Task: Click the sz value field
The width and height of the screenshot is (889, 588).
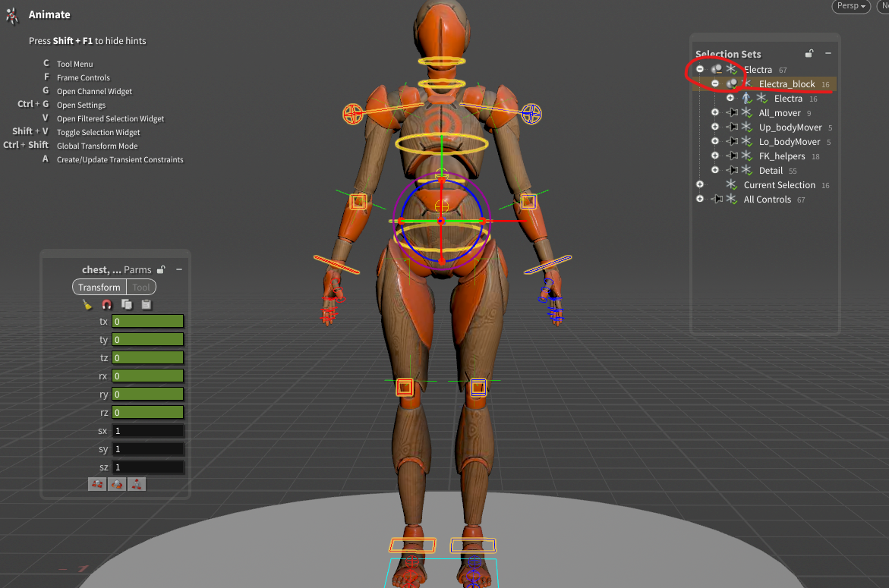Action: (x=147, y=467)
